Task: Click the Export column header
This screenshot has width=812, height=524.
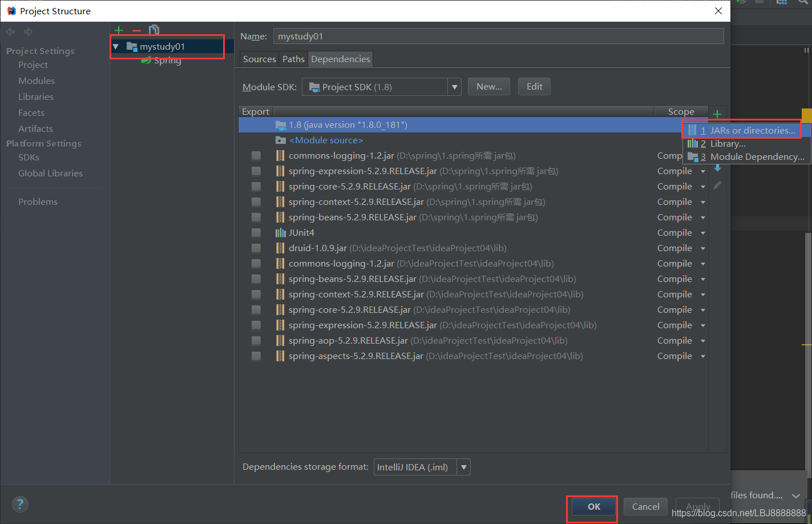Action: tap(256, 112)
